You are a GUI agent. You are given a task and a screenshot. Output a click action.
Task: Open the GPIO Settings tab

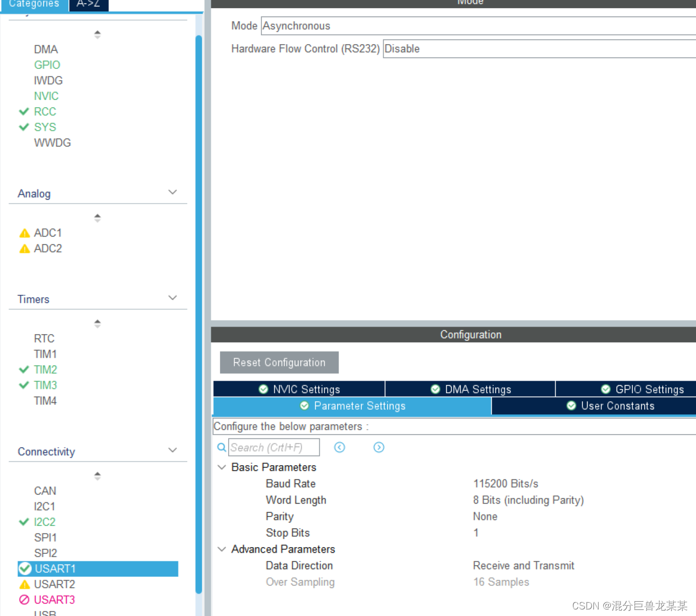coord(626,389)
